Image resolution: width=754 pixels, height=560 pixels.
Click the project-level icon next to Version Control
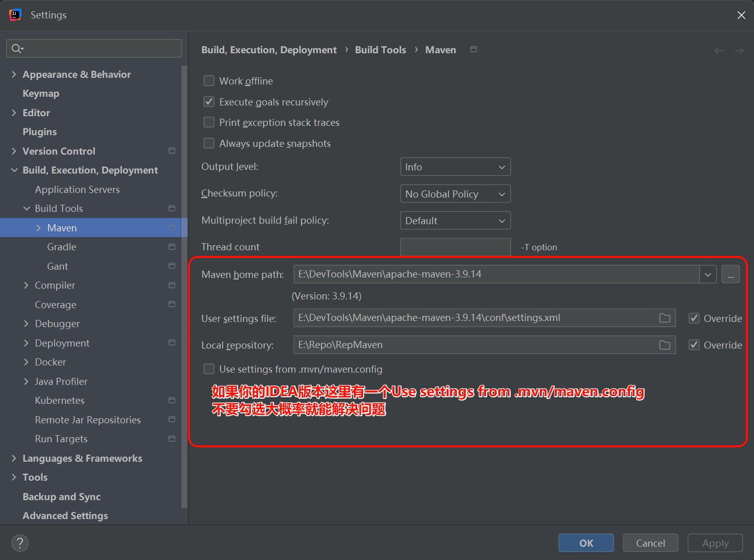click(172, 150)
